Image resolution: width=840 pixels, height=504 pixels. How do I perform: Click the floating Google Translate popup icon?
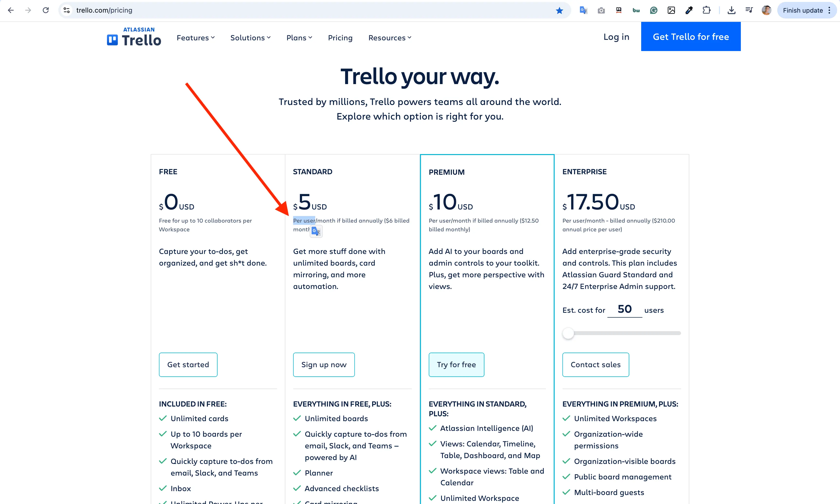(316, 231)
